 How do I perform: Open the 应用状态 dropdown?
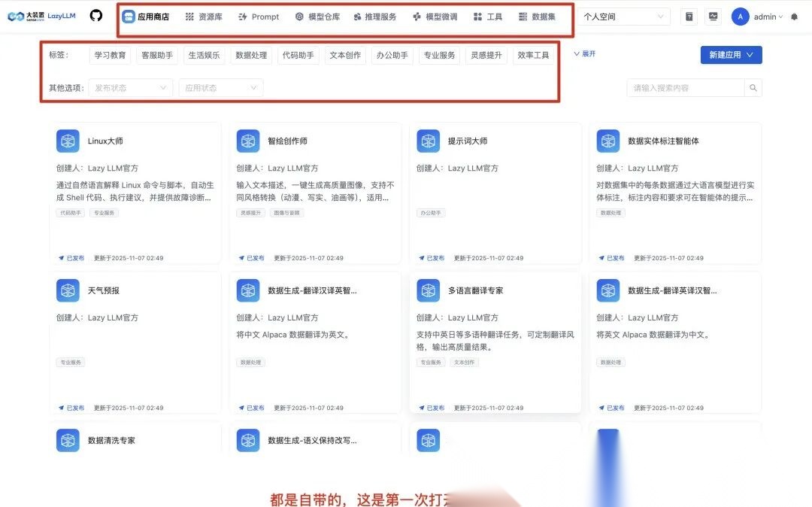point(221,87)
